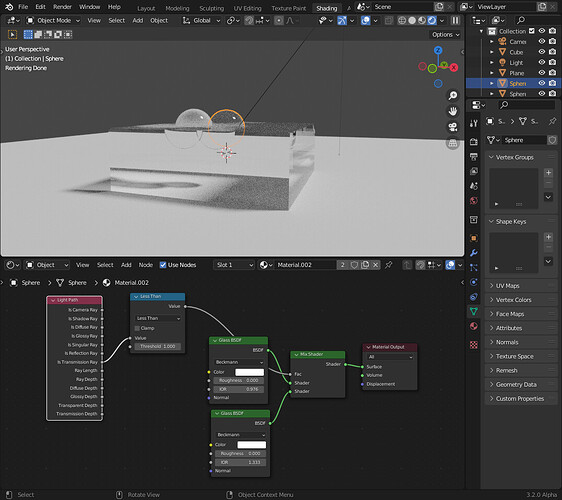This screenshot has width=562, height=500.
Task: Open Material properties sphere icon
Action: (473, 326)
